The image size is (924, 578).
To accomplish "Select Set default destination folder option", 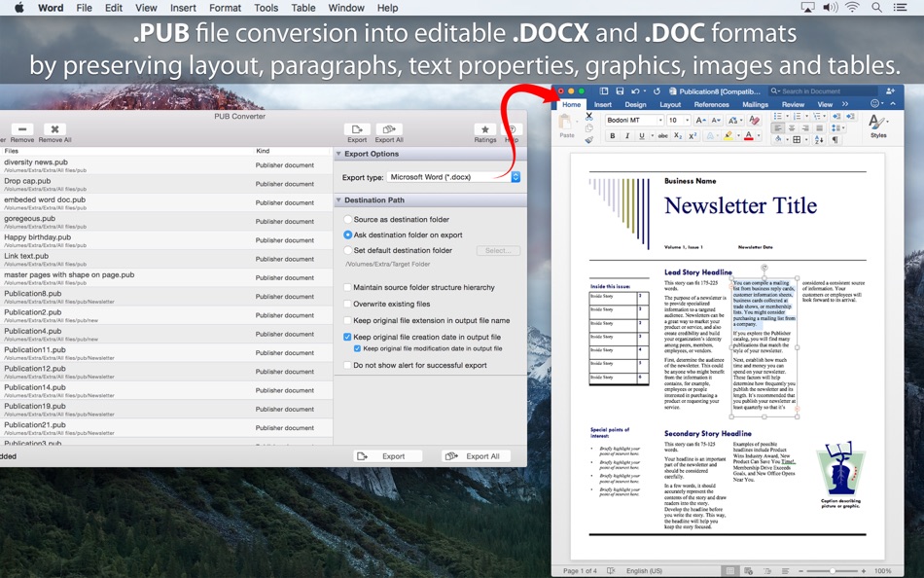I will pyautogui.click(x=347, y=250).
